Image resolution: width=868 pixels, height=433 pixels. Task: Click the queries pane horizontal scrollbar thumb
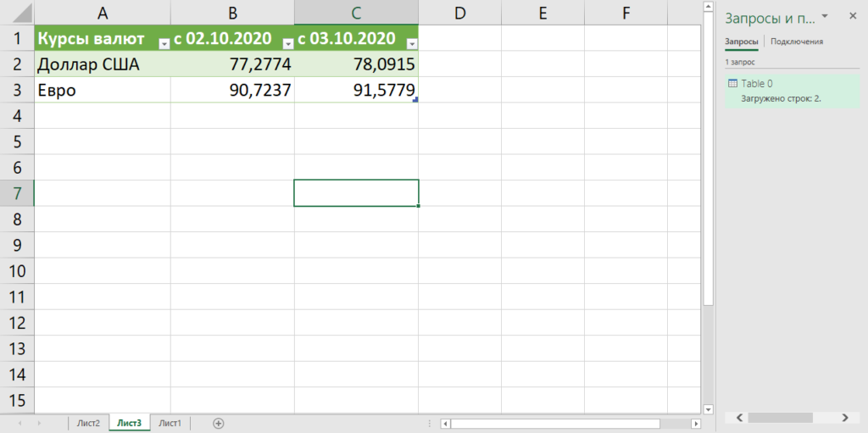tap(780, 417)
